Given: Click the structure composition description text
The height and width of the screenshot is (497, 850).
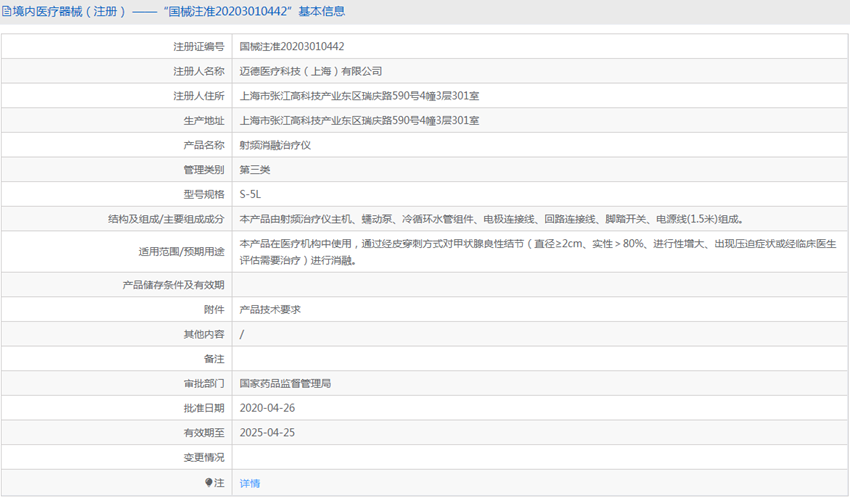Looking at the screenshot, I should 492,219.
